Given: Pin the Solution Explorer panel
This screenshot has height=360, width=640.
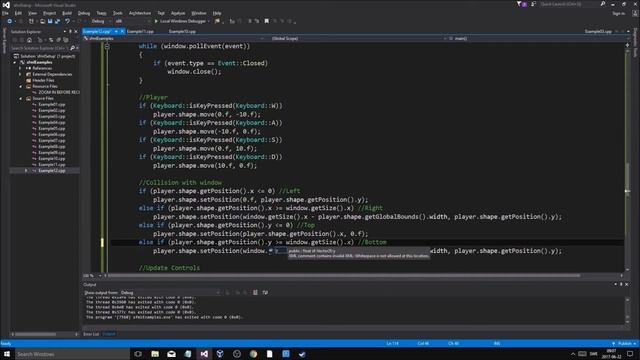Looking at the screenshot, I should (70, 31).
